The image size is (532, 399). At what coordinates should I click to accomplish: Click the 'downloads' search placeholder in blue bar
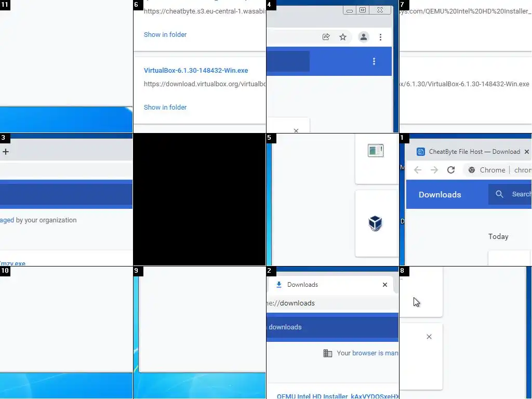285,327
